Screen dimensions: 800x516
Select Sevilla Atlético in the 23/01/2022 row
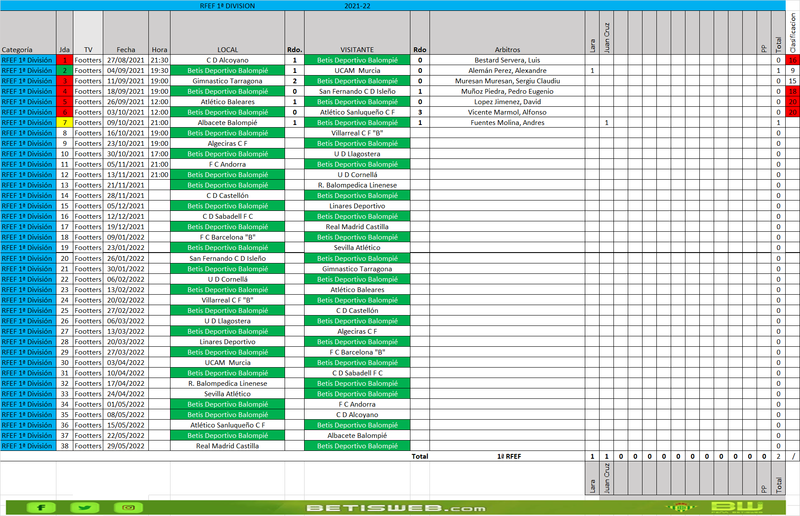click(x=357, y=248)
